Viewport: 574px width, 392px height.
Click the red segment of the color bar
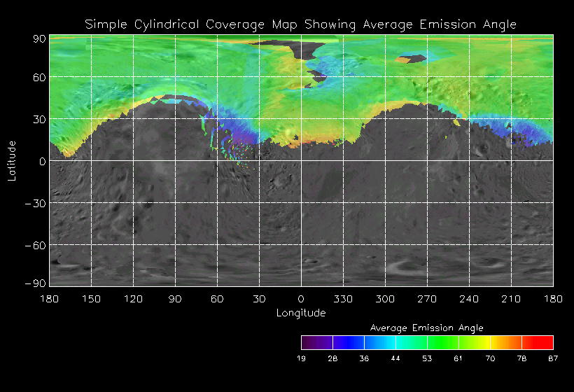tap(538, 342)
